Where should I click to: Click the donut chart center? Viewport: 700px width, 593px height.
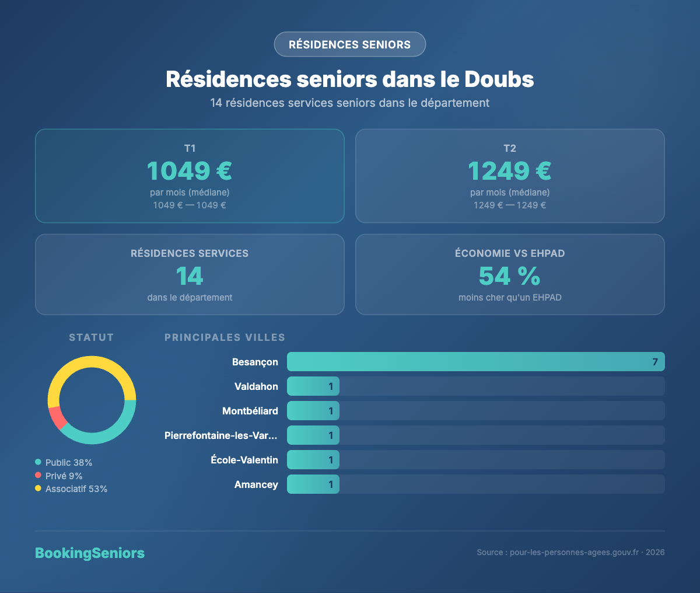pos(92,399)
